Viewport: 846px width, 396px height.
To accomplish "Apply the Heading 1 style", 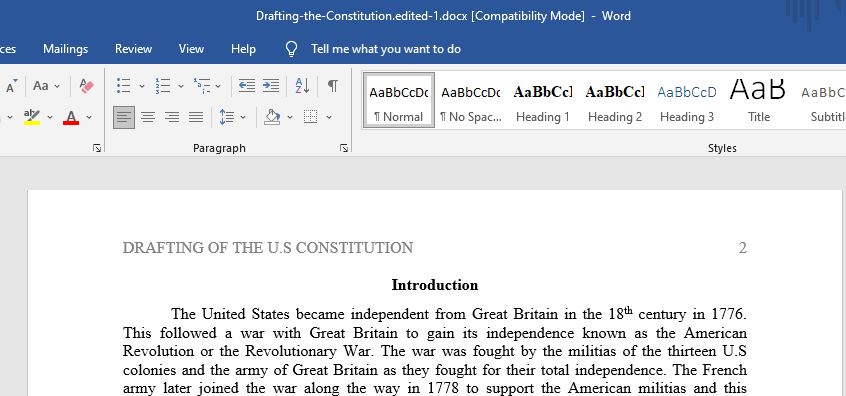I will coord(543,101).
